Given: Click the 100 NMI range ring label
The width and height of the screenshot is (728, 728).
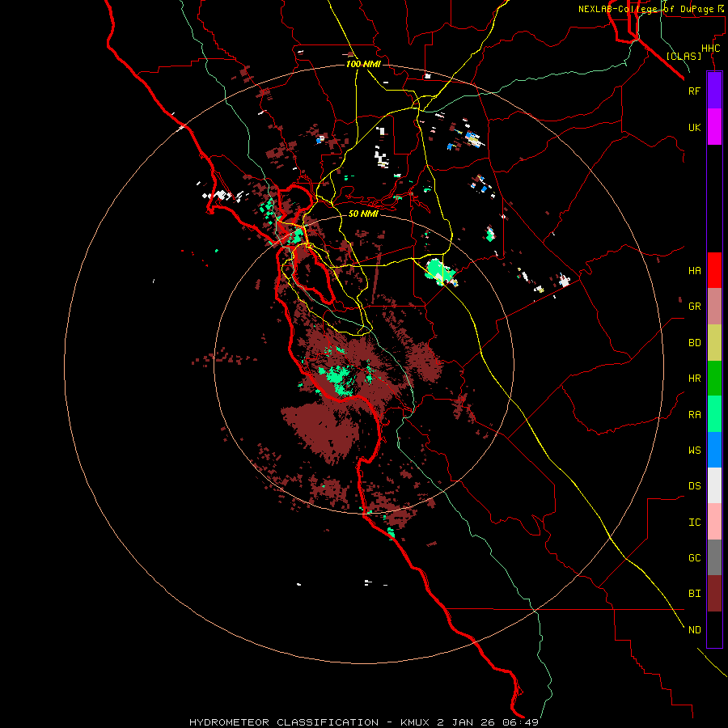Looking at the screenshot, I should pos(363,64).
